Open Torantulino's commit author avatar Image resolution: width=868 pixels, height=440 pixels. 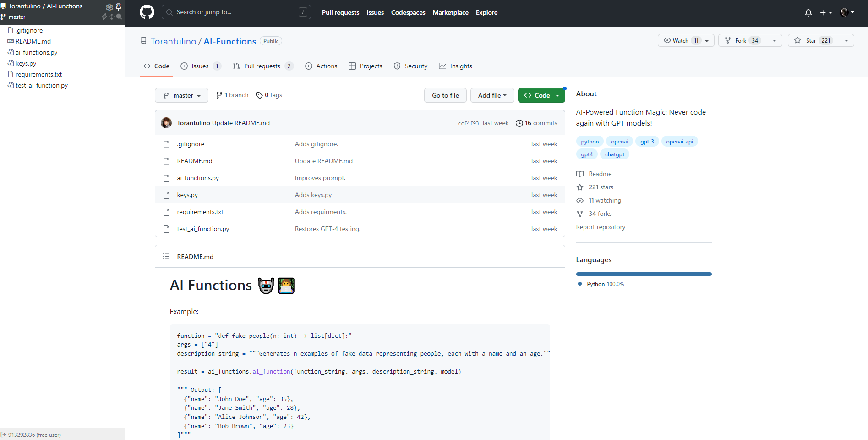(x=166, y=123)
